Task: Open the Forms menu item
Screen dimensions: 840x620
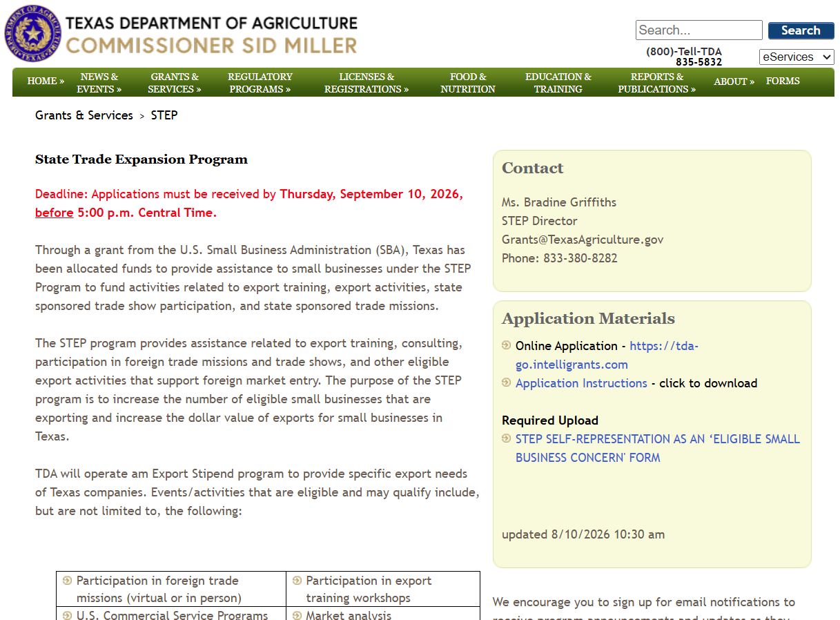Action: click(x=783, y=81)
